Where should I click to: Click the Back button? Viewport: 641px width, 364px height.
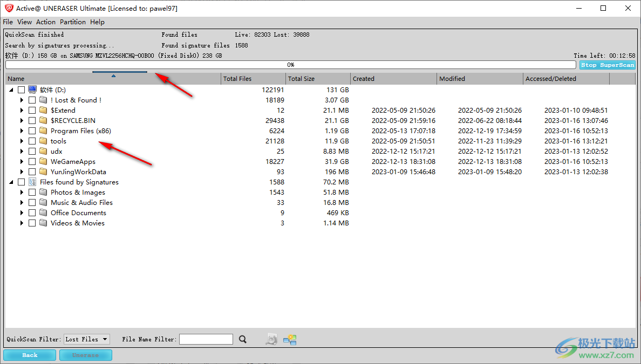pos(30,355)
